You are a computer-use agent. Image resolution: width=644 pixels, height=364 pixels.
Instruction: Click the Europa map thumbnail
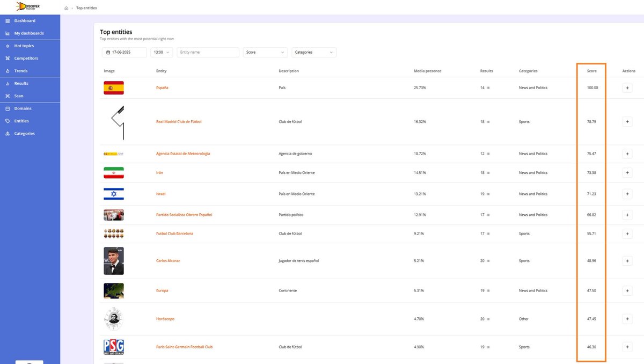114,290
